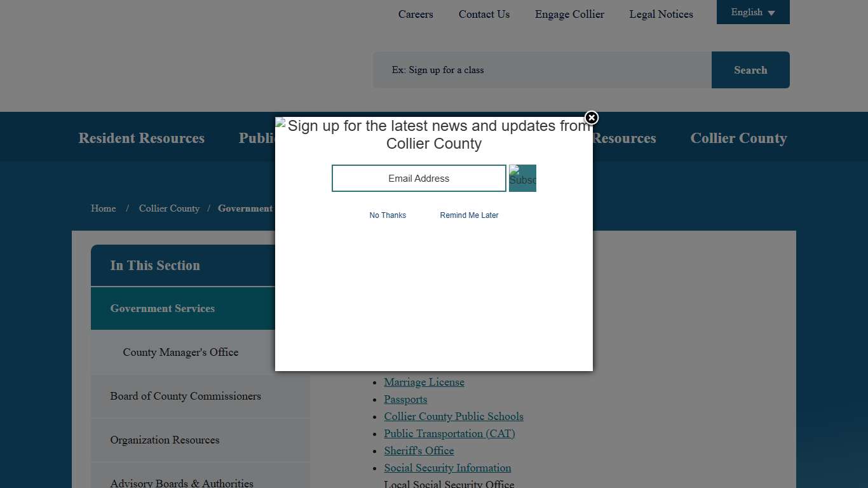Open Sheriff's Office link
Screen dimensions: 868x488
point(419,451)
